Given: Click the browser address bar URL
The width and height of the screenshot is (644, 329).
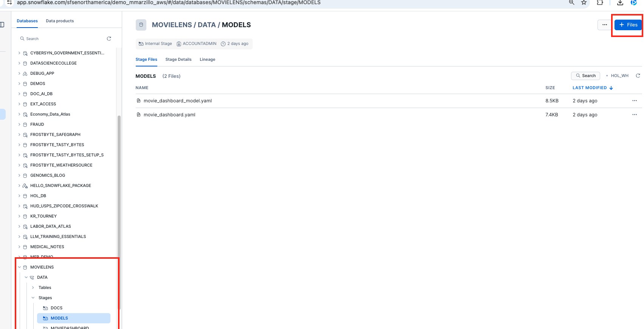Looking at the screenshot, I should [169, 3].
